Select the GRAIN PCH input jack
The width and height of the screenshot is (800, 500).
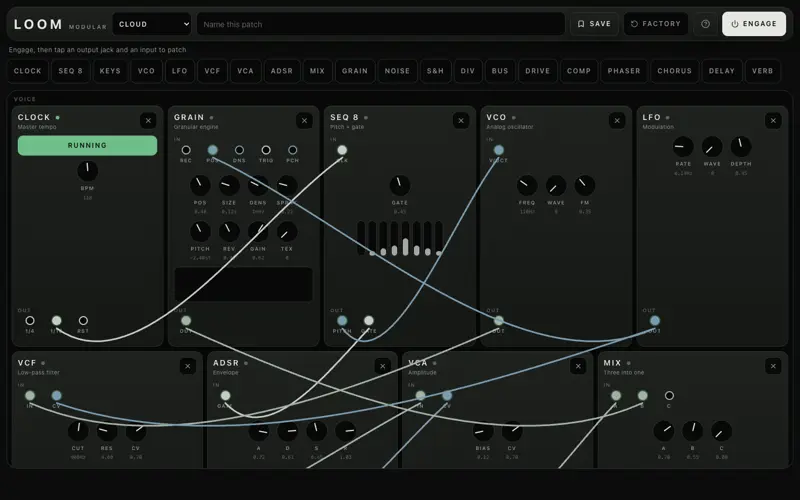tap(292, 150)
